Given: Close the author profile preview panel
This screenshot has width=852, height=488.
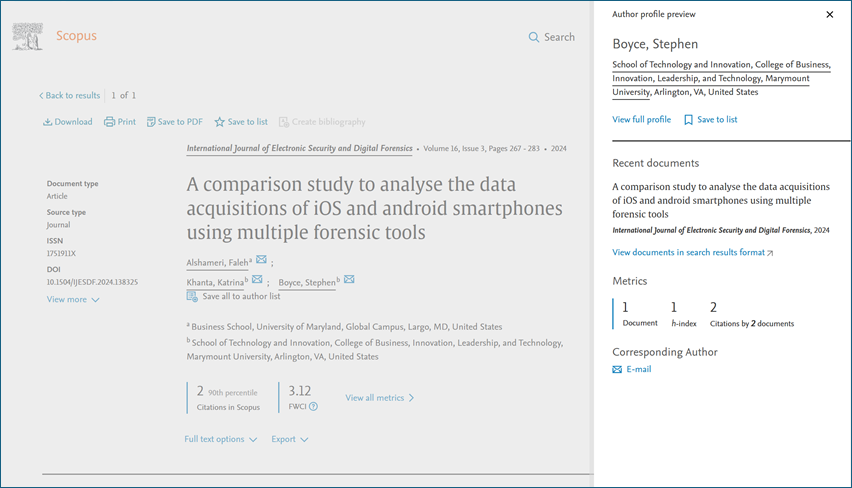Looking at the screenshot, I should click(829, 15).
